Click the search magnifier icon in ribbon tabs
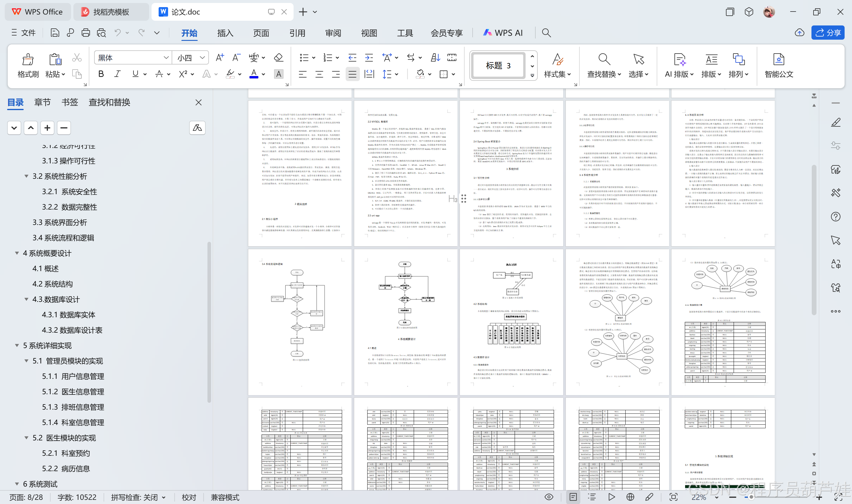The image size is (852, 504). [x=546, y=33]
